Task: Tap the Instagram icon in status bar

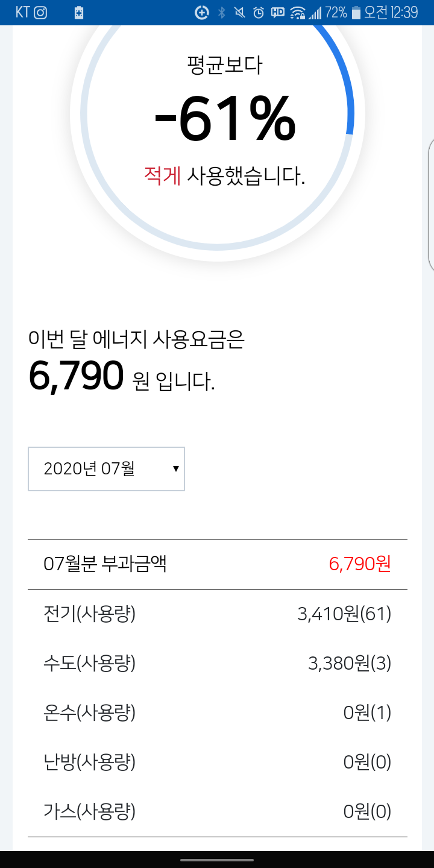Action: [x=40, y=12]
